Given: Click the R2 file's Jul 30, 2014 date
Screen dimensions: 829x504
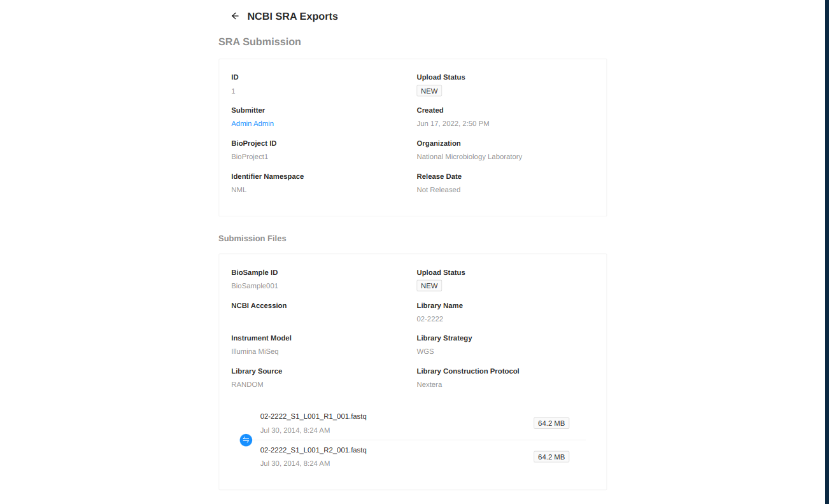Looking at the screenshot, I should click(295, 463).
